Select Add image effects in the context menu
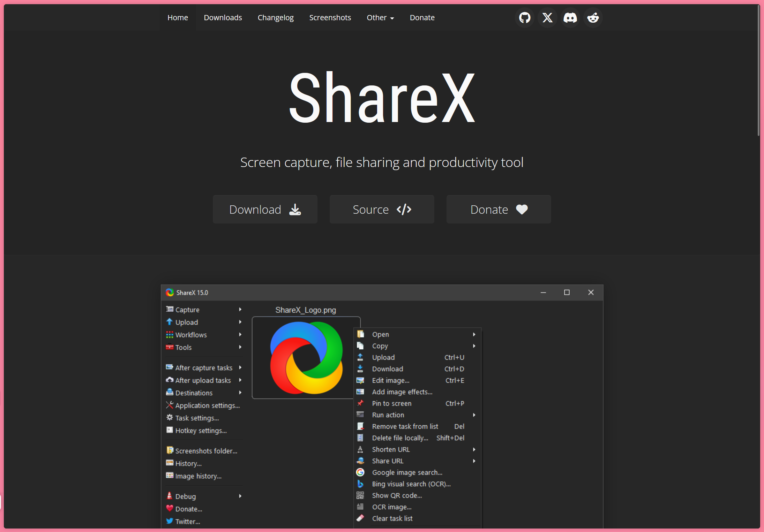This screenshot has height=532, width=764. point(418,392)
